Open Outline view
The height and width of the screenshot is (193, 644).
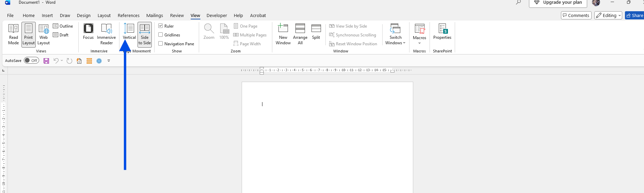(63, 26)
